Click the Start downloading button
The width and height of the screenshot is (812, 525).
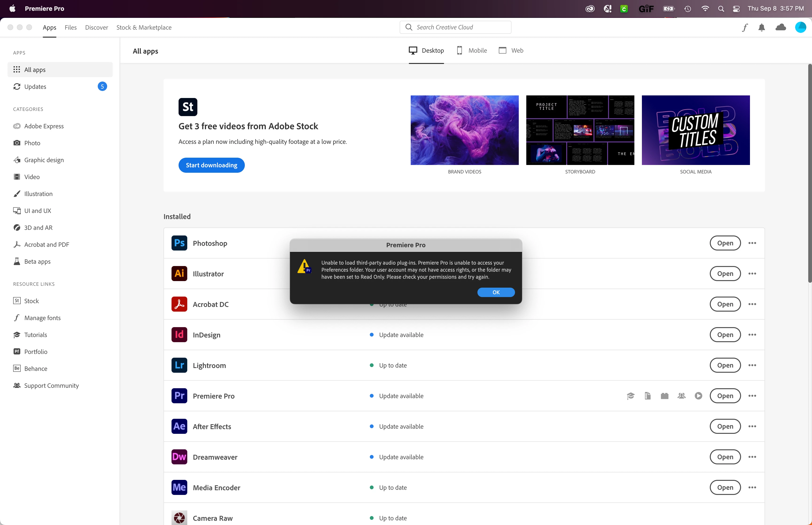[x=211, y=165]
